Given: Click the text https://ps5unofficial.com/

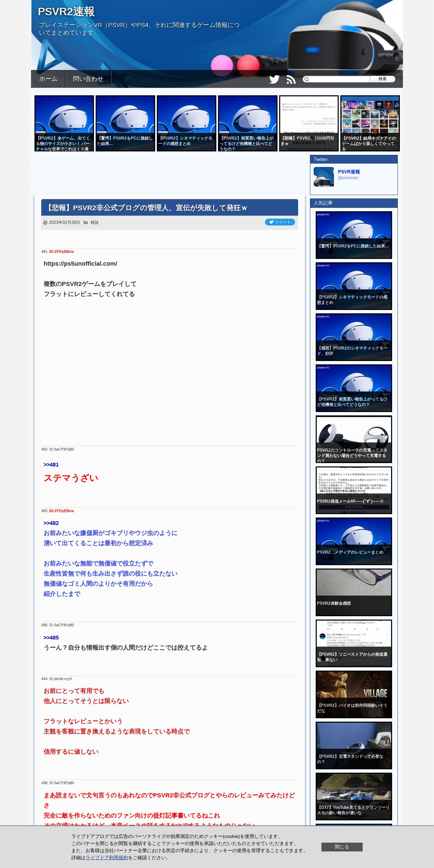Looking at the screenshot, I should pyautogui.click(x=80, y=264).
